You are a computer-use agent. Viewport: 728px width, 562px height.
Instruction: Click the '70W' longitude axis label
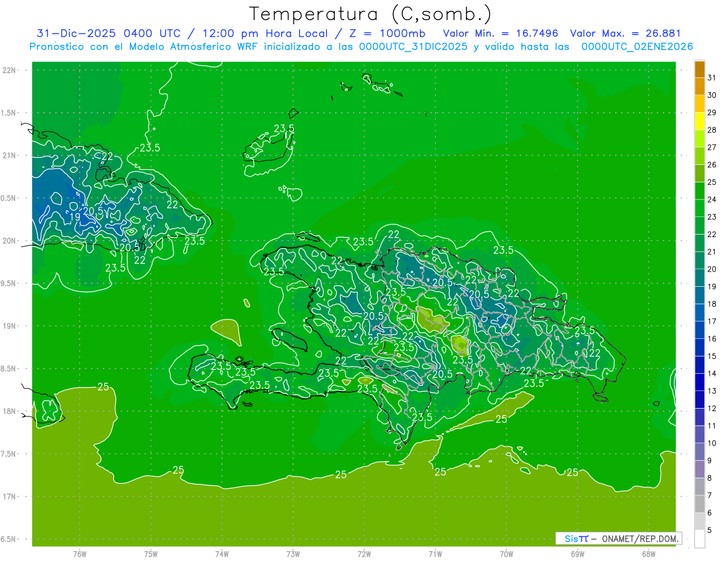click(x=506, y=554)
